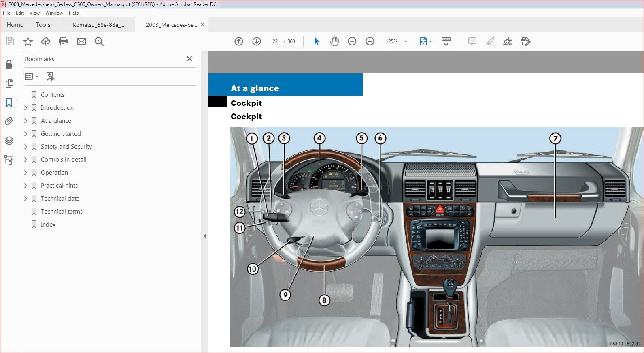Expand the Practical hints bookmark
The width and height of the screenshot is (644, 353).
point(26,186)
